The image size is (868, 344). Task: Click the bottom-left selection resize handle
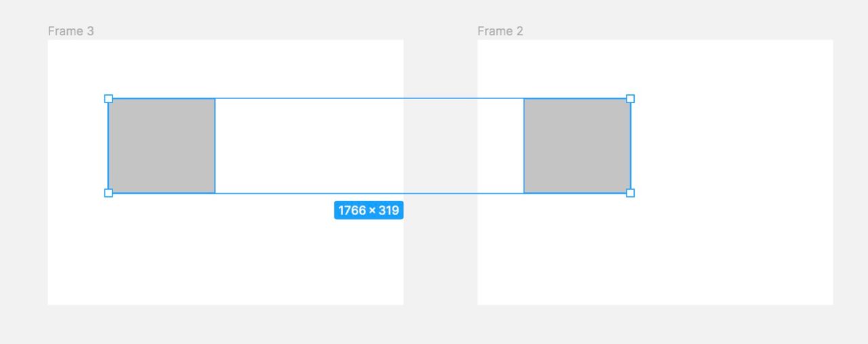point(108,193)
